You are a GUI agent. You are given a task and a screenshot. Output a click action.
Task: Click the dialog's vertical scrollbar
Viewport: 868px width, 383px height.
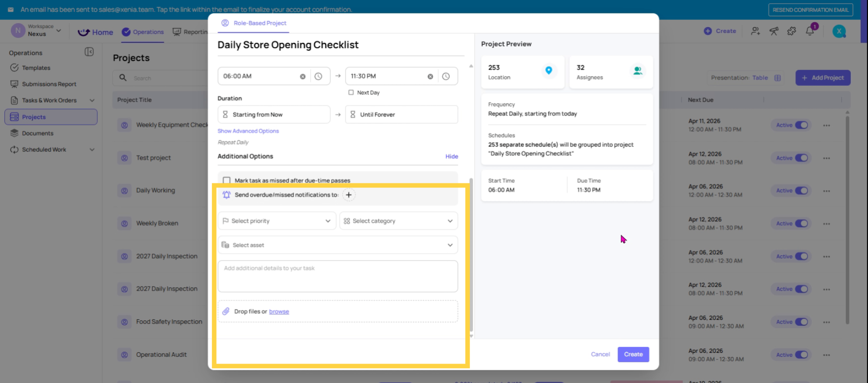pyautogui.click(x=471, y=253)
